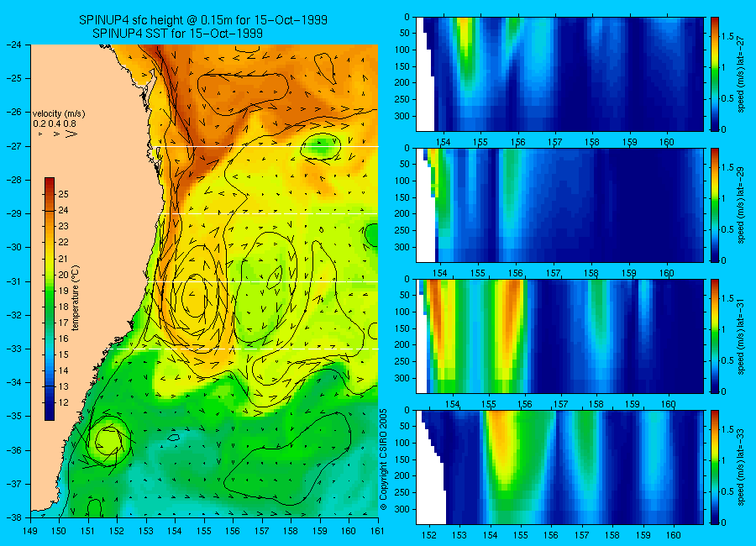Image resolution: width=756 pixels, height=546 pixels.
Task: Click the largest 0.8 velocity arrow in legend
Action: tap(71, 134)
